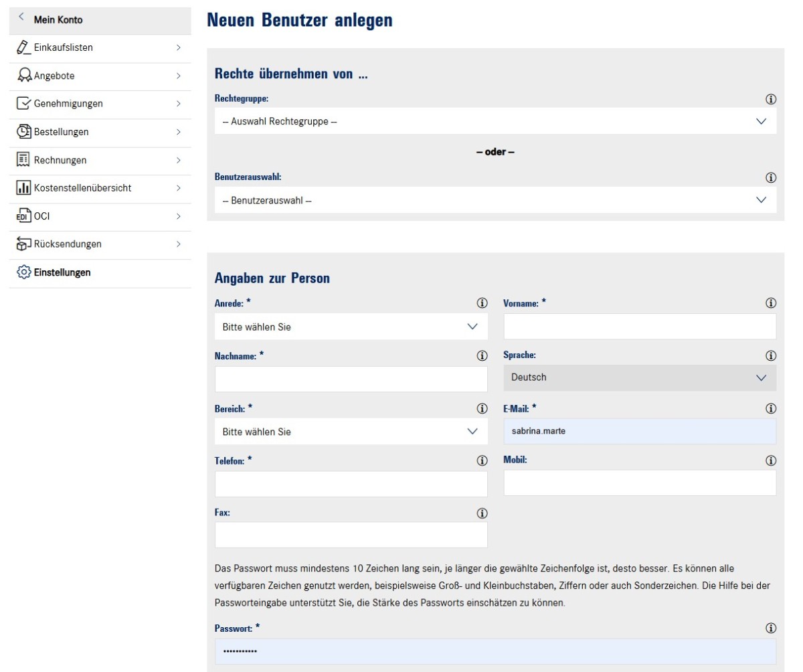Click the info icon next to Benutzerauswahl
This screenshot has width=803, height=672.
770,178
